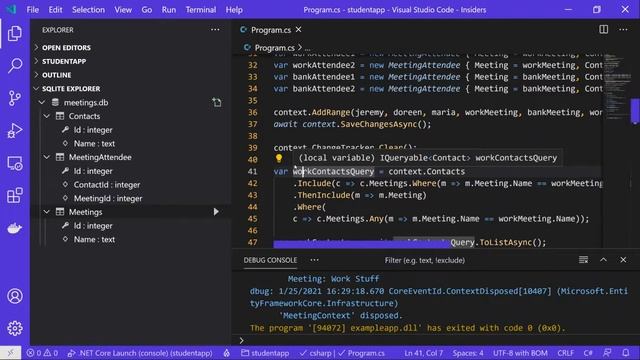The image size is (640, 360).
Task: Open the Help menu
Action: [234, 9]
